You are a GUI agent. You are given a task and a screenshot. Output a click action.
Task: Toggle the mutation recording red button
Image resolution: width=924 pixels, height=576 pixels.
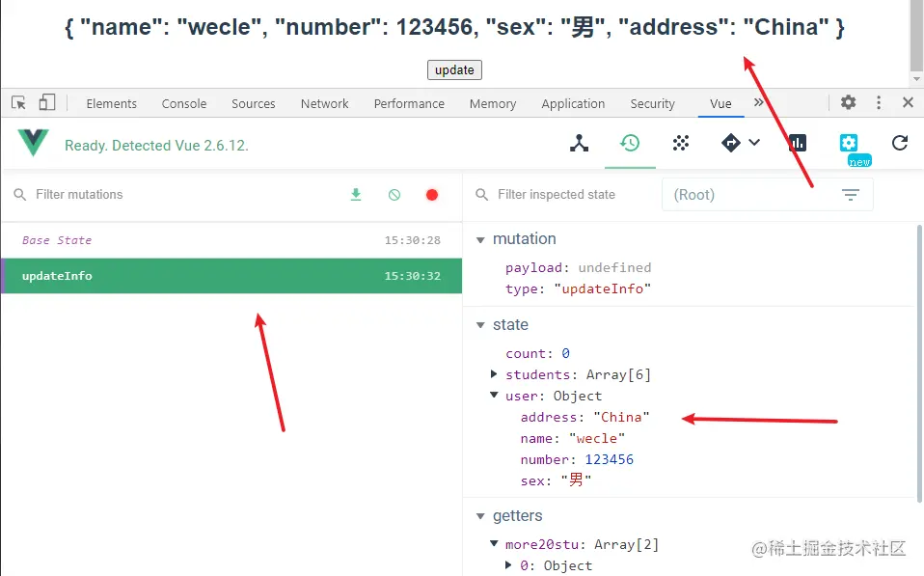click(x=432, y=195)
